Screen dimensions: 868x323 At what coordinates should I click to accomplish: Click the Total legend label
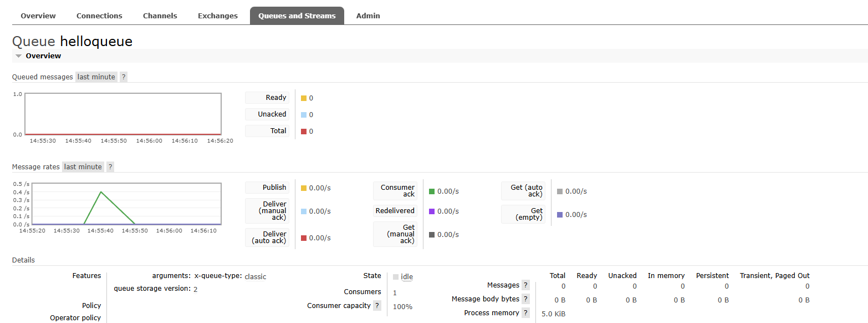point(267,131)
